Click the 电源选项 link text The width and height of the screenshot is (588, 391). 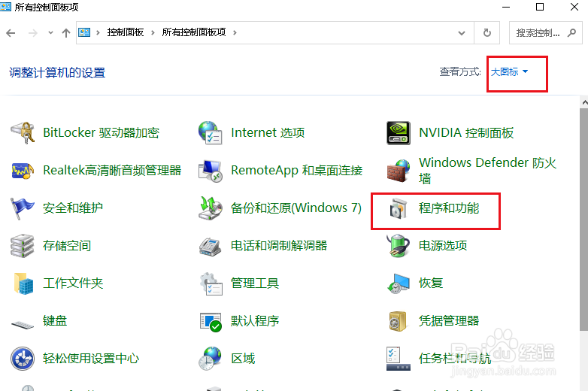(x=443, y=246)
